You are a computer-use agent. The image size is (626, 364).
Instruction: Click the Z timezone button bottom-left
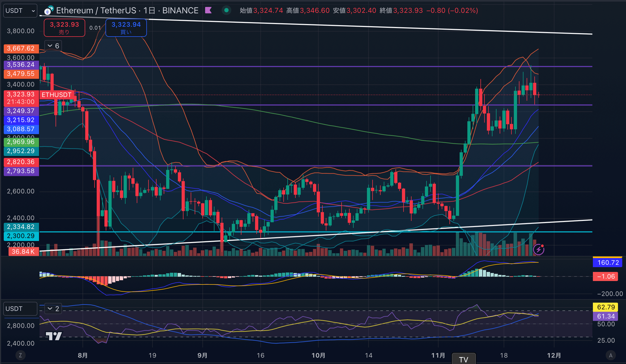[x=20, y=355]
